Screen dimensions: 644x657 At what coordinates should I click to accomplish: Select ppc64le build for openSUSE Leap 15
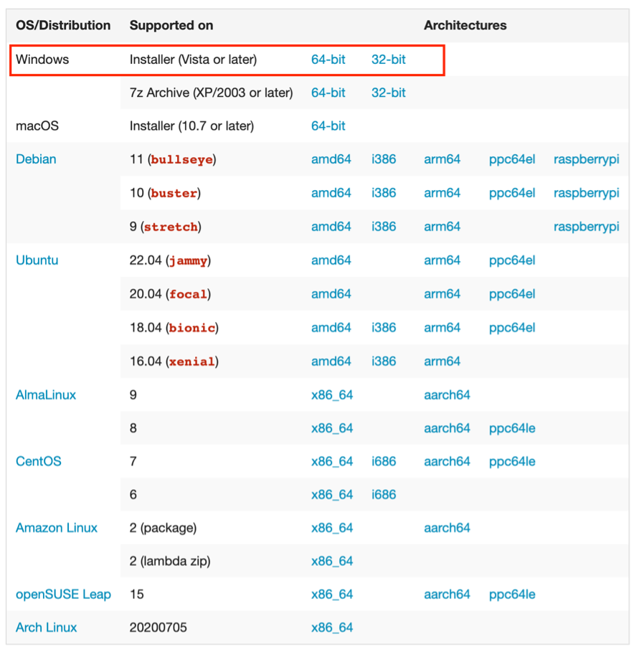[x=512, y=594]
